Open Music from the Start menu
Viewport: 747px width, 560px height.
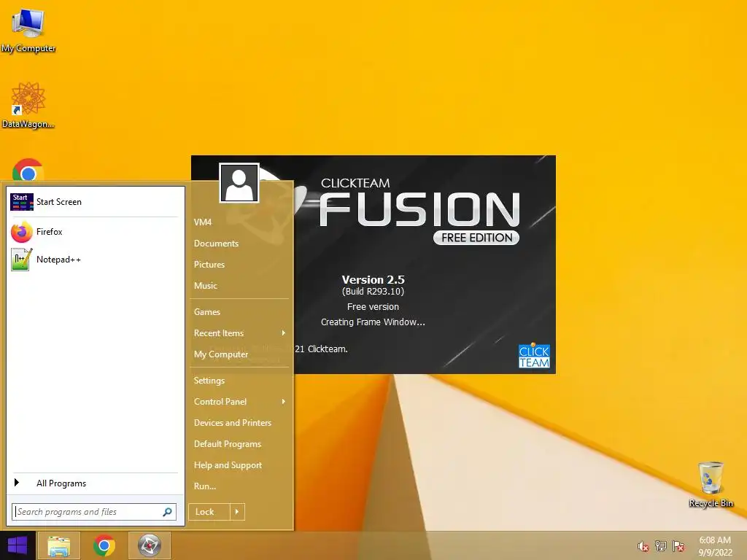pyautogui.click(x=205, y=286)
